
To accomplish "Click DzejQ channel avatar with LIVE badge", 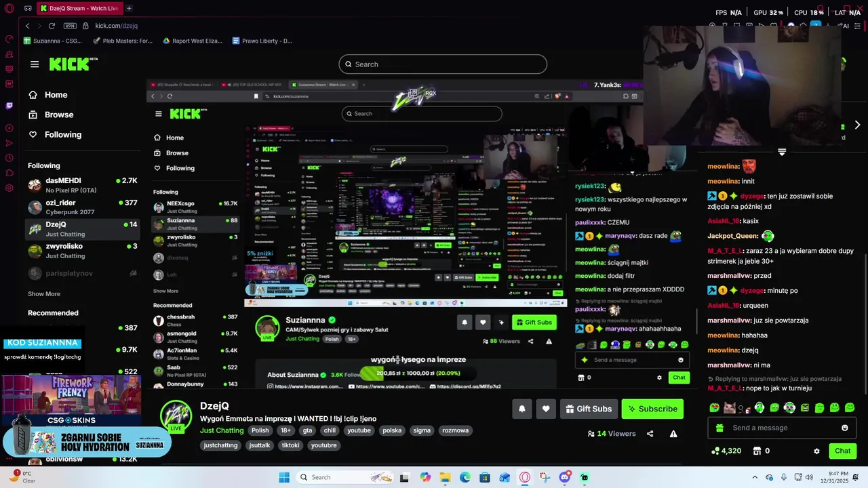I will 176,415.
